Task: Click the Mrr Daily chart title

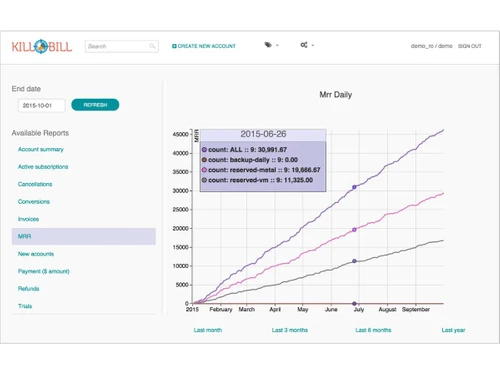Action: [336, 95]
